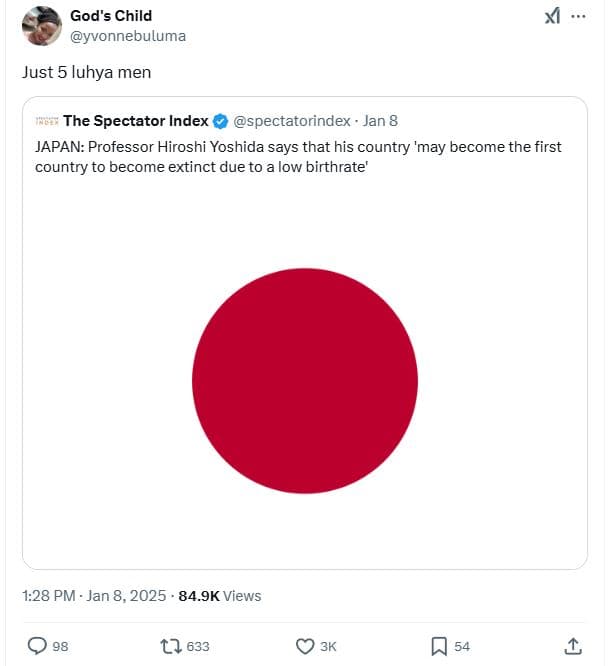Viewport: 611px width, 666px height.
Task: Open The Spectator Index account name
Action: 136,121
